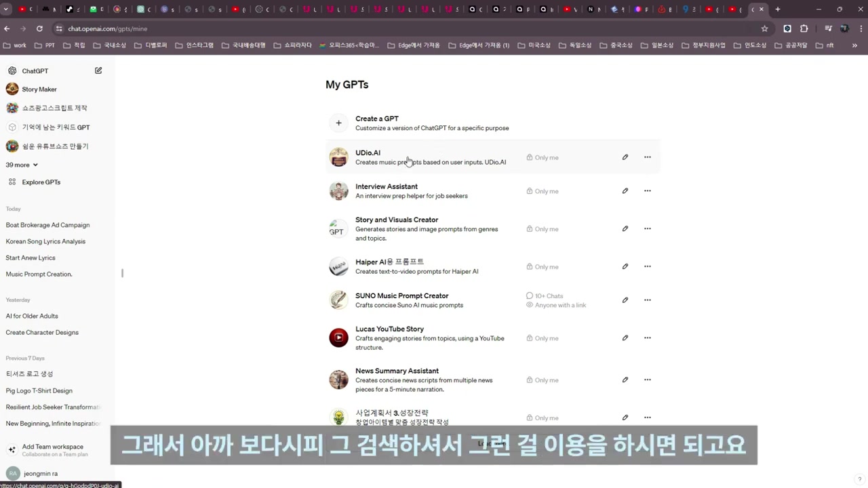Expand the 39 more list

tap(22, 165)
